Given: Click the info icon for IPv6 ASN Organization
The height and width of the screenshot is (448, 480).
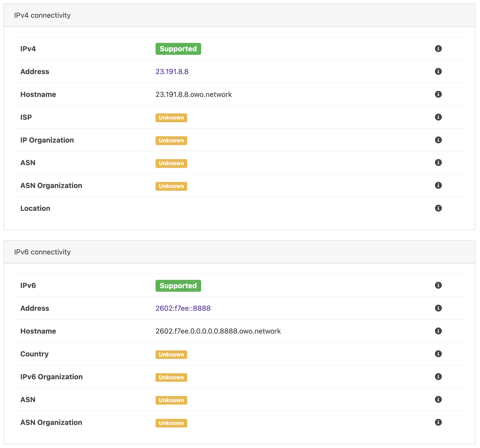Looking at the screenshot, I should point(438,422).
